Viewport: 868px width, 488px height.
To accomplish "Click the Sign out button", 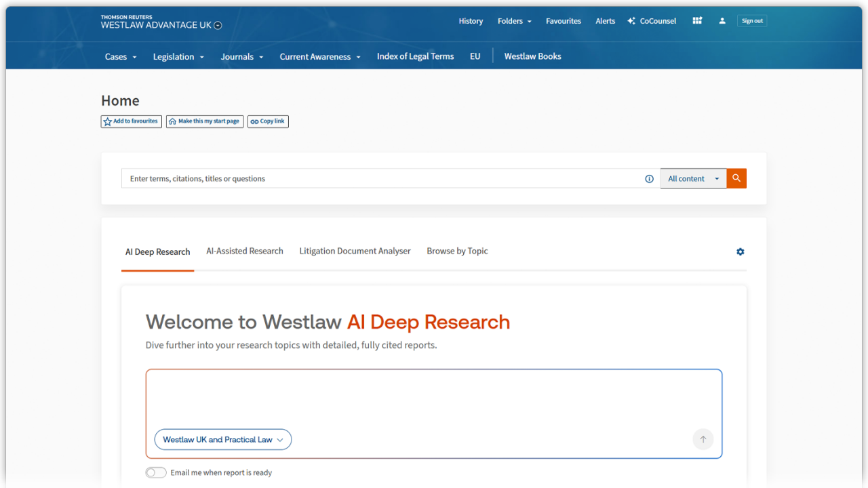I will (752, 20).
